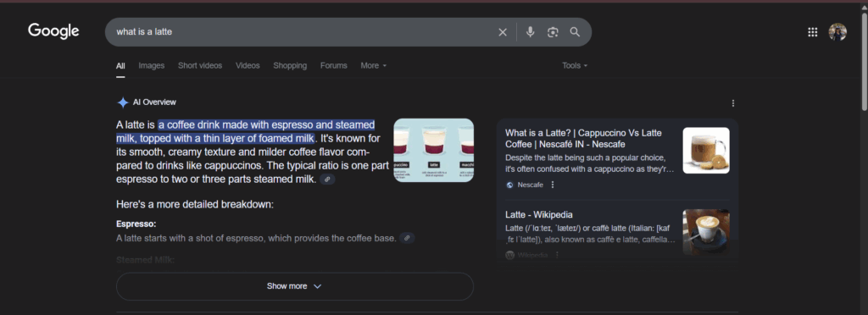Open three-dot menu beside Wikipedia source
Screen dimensions: 868x315
click(557, 255)
